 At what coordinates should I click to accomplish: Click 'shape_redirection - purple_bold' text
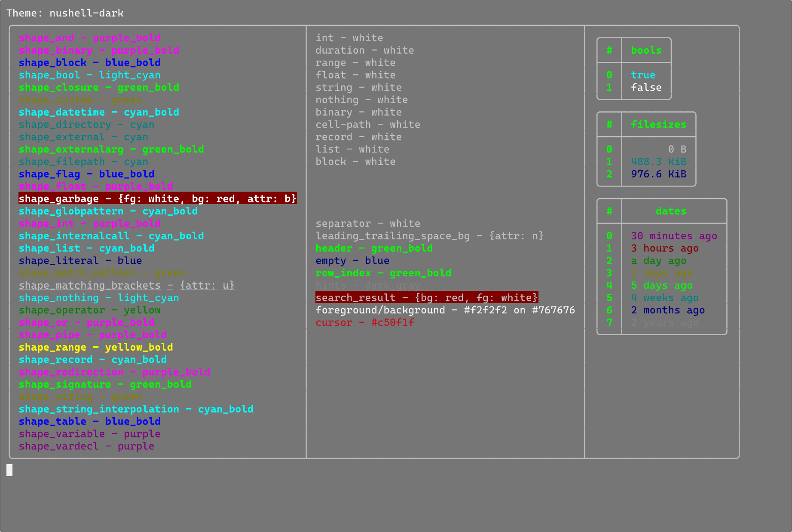[x=114, y=372]
